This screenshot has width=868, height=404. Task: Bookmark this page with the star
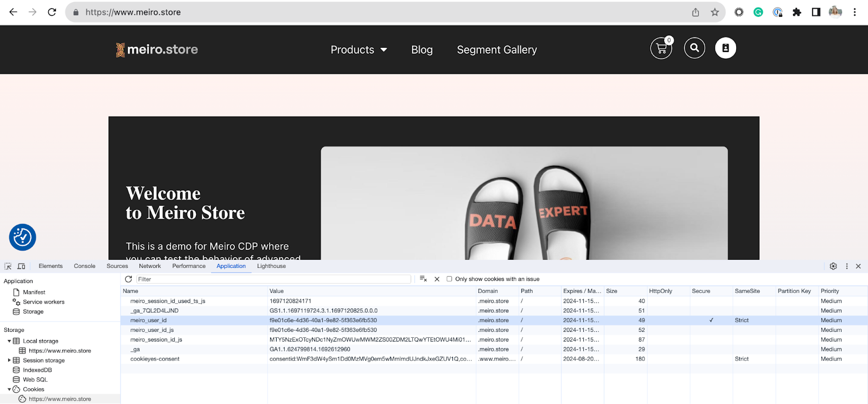714,12
